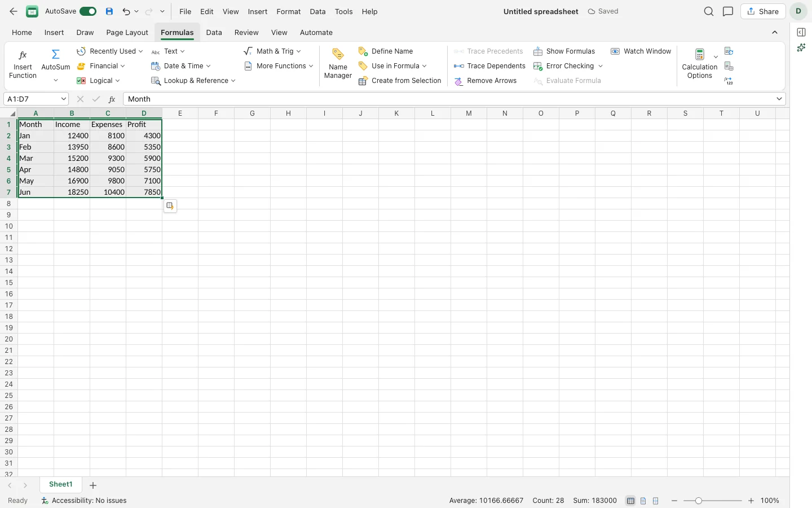Expand the formula bar chevron
Viewport: 812px width, 508px height.
tap(779, 99)
